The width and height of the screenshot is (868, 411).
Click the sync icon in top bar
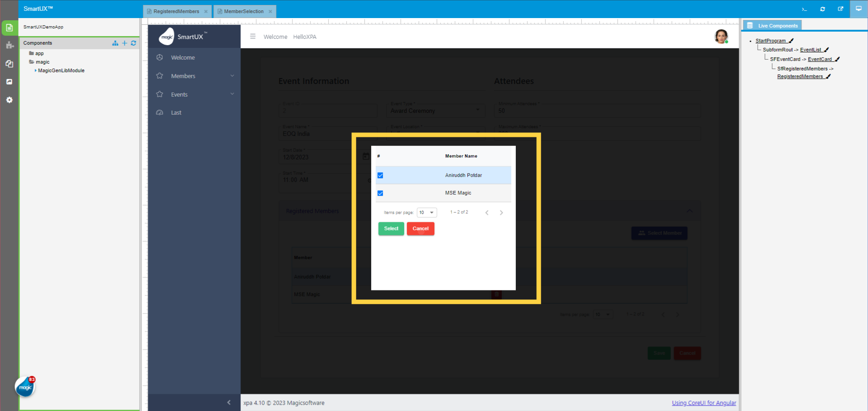click(822, 9)
